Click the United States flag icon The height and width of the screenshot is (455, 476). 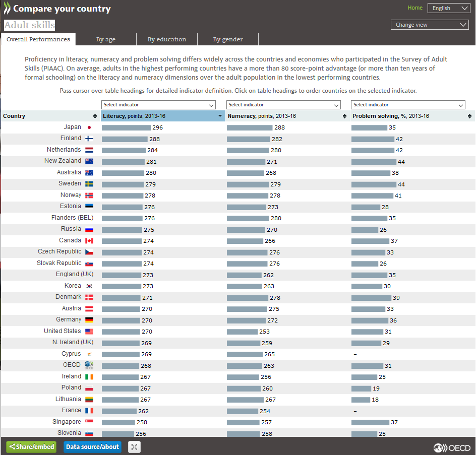[89, 332]
